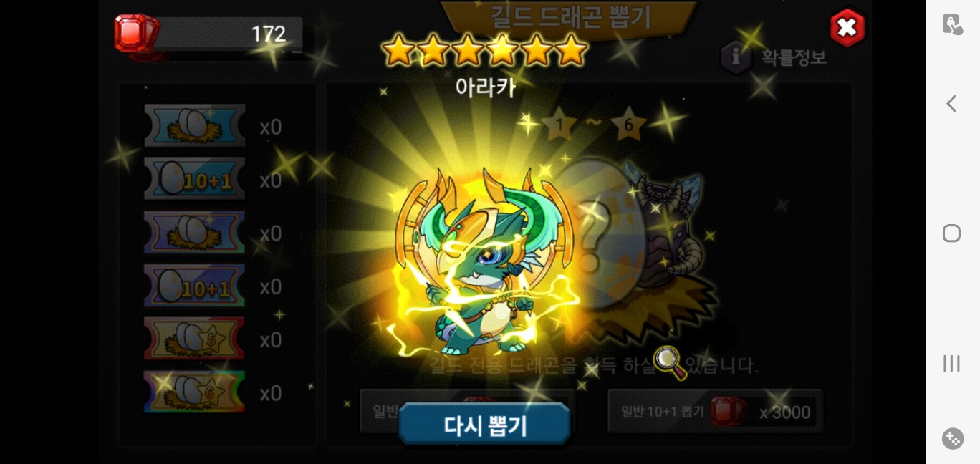The image size is (980, 464).
Task: Tap the Android home button
Action: coord(952,233)
